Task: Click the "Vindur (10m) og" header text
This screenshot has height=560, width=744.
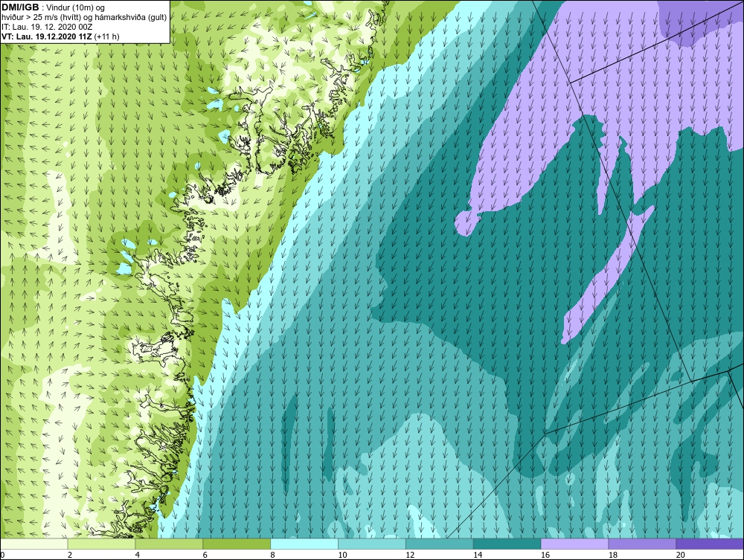Action: point(77,8)
